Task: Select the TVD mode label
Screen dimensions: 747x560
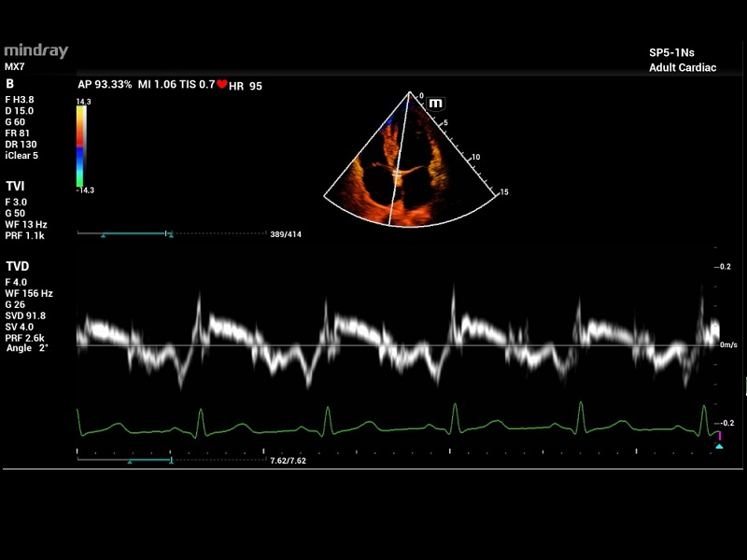Action: [x=17, y=266]
